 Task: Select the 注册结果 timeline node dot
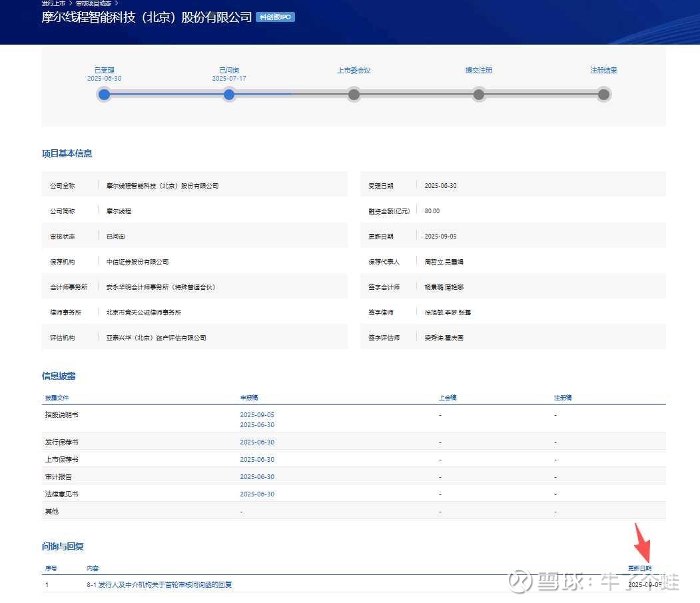click(x=603, y=94)
